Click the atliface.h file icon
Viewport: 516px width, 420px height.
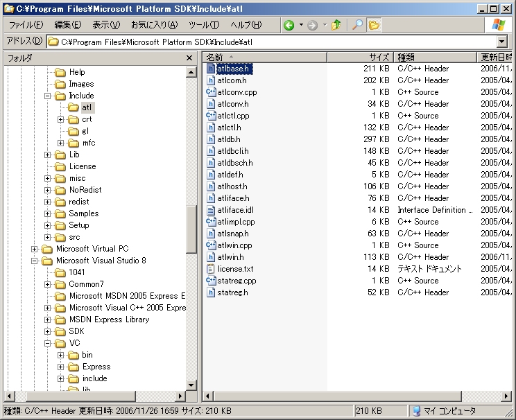point(211,198)
